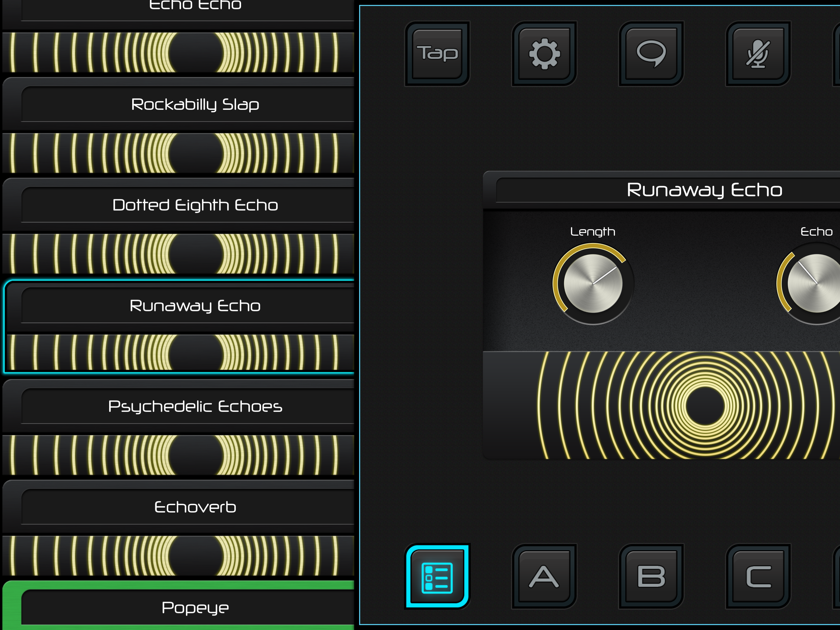
Task: Select preset slot B
Action: click(x=651, y=577)
